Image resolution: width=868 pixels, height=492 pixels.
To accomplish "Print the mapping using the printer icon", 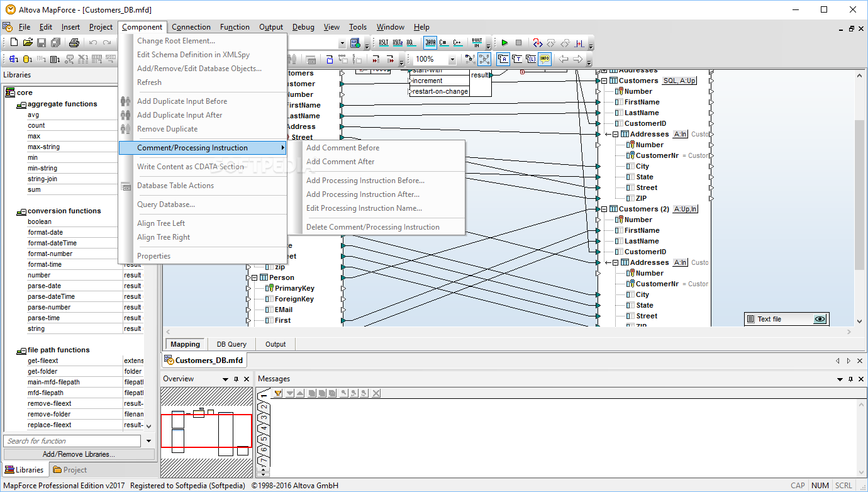I will click(74, 43).
